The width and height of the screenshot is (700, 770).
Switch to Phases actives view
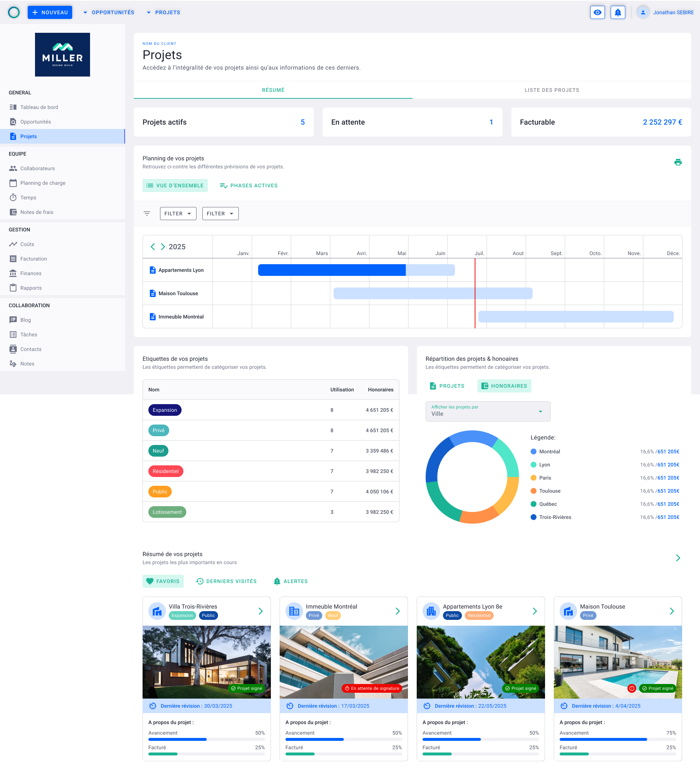coord(249,185)
